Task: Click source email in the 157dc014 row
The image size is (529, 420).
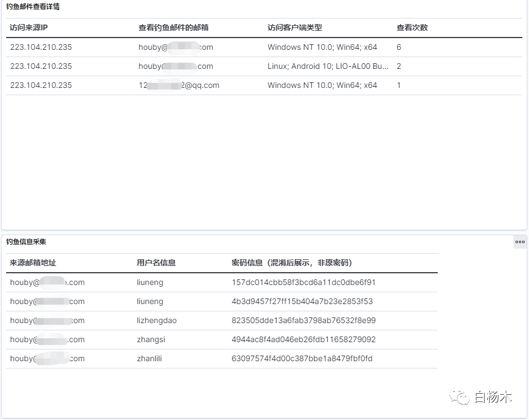Action: [x=47, y=283]
